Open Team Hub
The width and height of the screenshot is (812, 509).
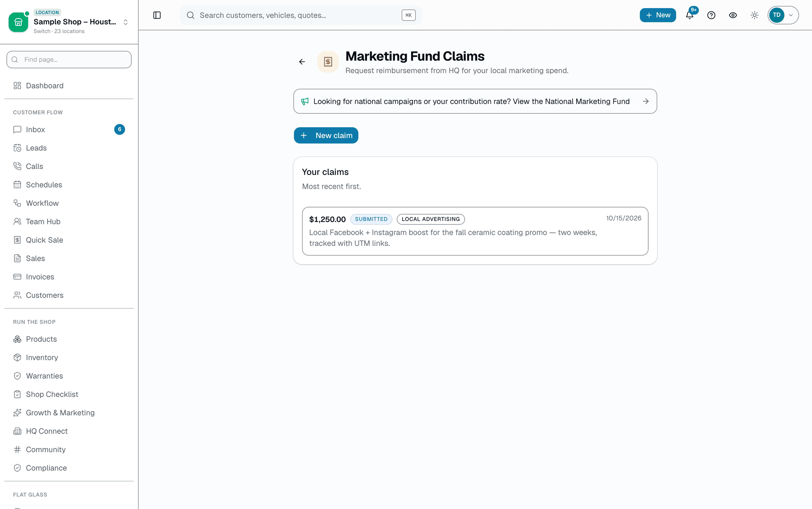69,222
